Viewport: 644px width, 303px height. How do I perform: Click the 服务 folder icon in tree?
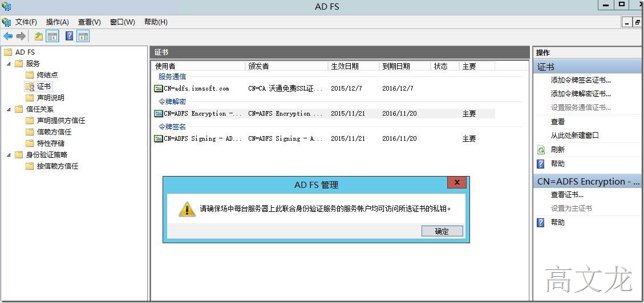19,64
